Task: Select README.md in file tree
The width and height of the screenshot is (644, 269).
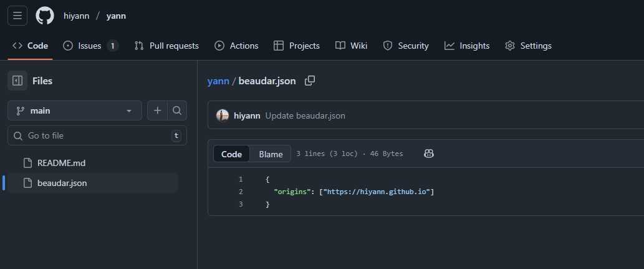Action: 61,163
